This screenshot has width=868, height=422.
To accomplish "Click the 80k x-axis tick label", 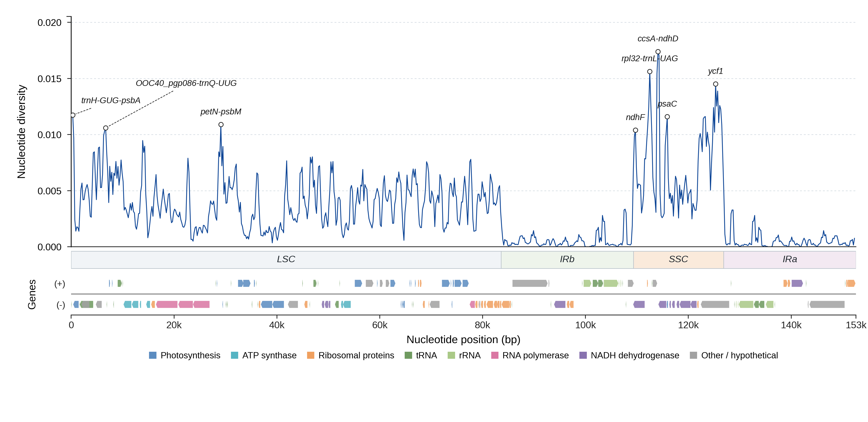I will [x=483, y=325].
